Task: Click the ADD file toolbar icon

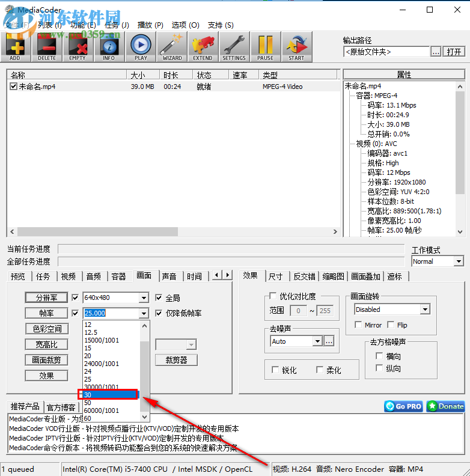Action: coord(16,47)
